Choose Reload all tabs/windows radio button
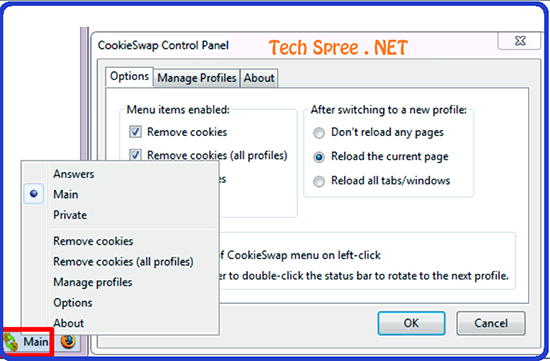Screen dimensions: 550x361 pos(319,181)
